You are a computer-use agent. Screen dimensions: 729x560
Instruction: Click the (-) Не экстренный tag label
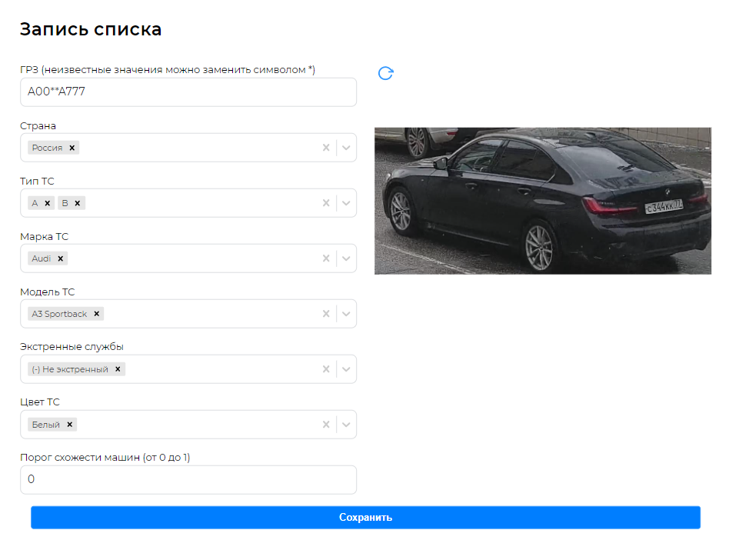(x=70, y=369)
